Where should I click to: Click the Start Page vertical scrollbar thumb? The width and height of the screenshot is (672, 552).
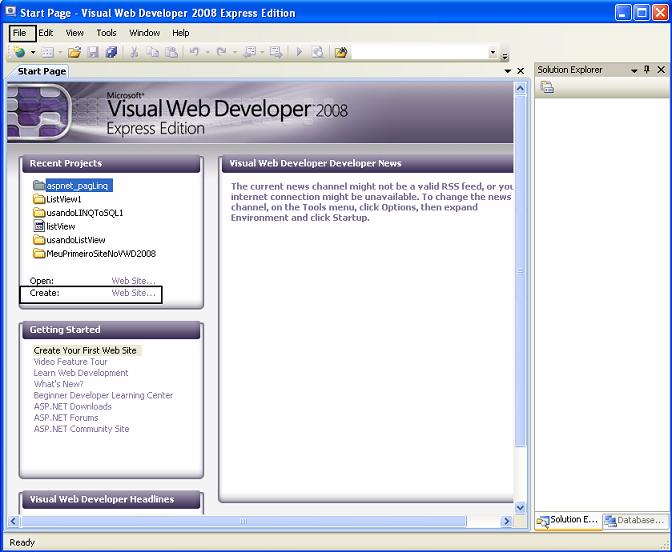point(520,271)
